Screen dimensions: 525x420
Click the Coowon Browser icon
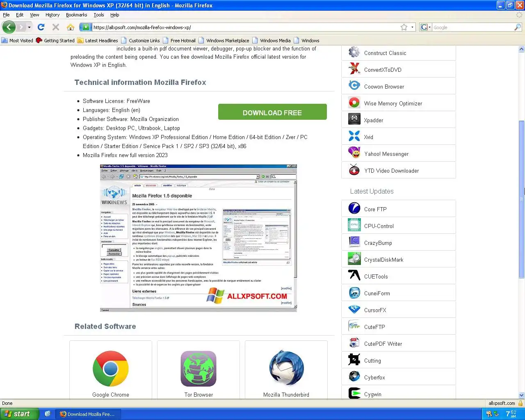pos(354,86)
